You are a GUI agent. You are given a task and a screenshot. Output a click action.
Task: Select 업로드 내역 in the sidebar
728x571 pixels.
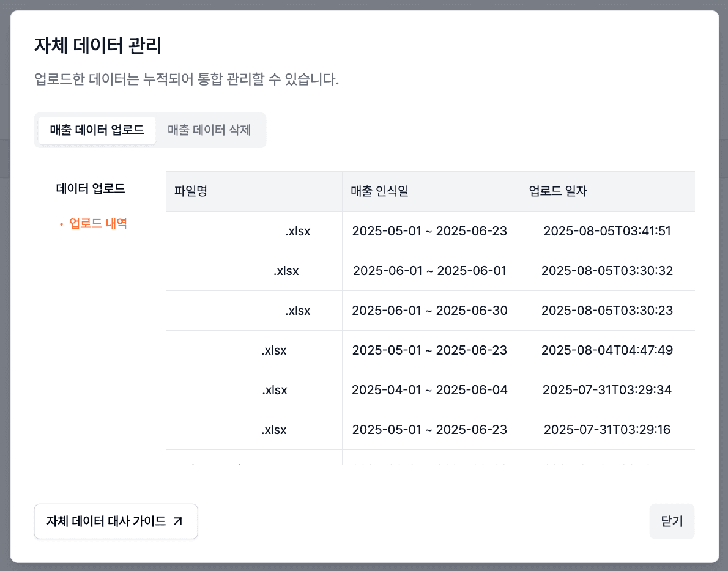[98, 224]
